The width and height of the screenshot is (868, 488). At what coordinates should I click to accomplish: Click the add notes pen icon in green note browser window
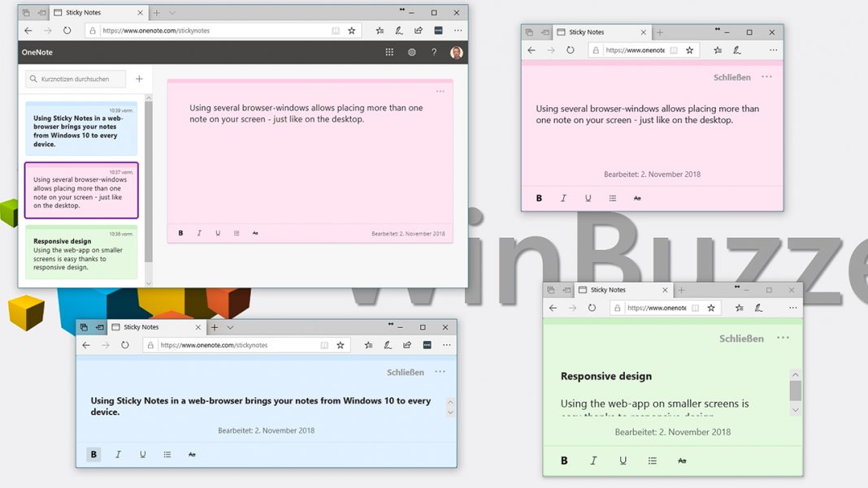coord(758,308)
